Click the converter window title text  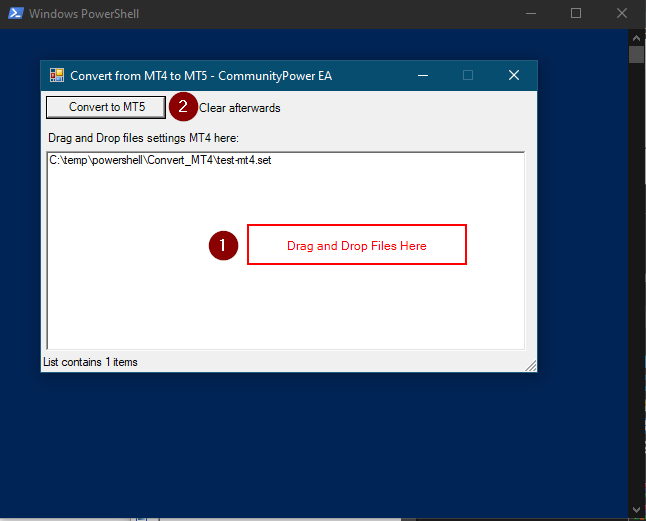coord(201,76)
